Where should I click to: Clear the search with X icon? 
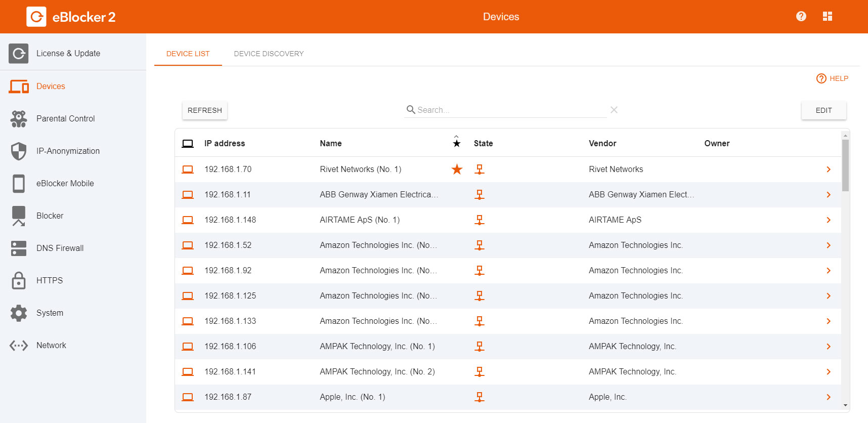pos(614,110)
